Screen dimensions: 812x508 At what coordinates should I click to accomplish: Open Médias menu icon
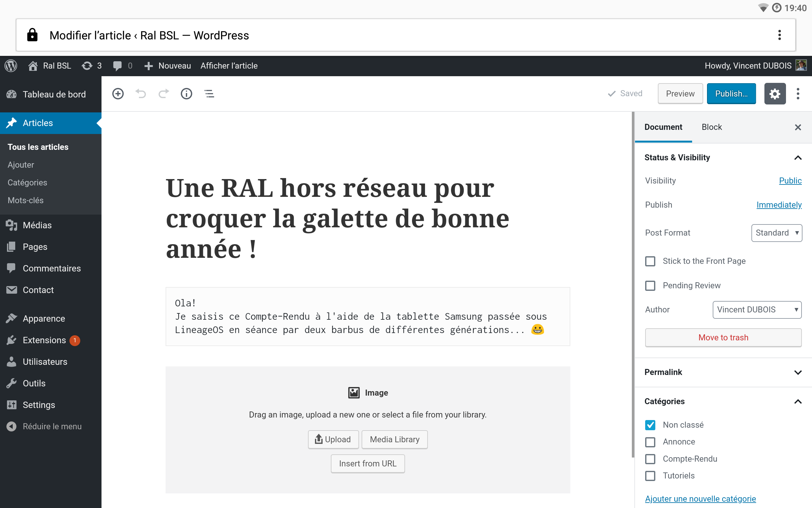[11, 225]
